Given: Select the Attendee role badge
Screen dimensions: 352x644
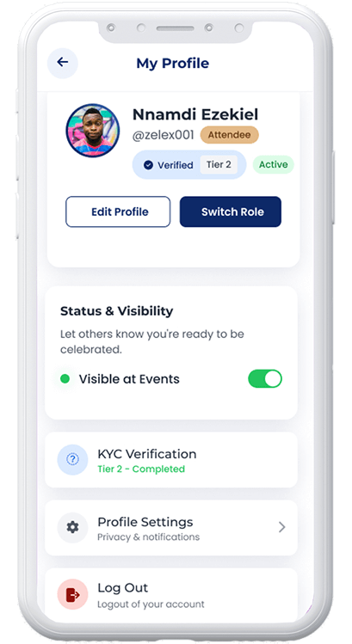Looking at the screenshot, I should [230, 135].
